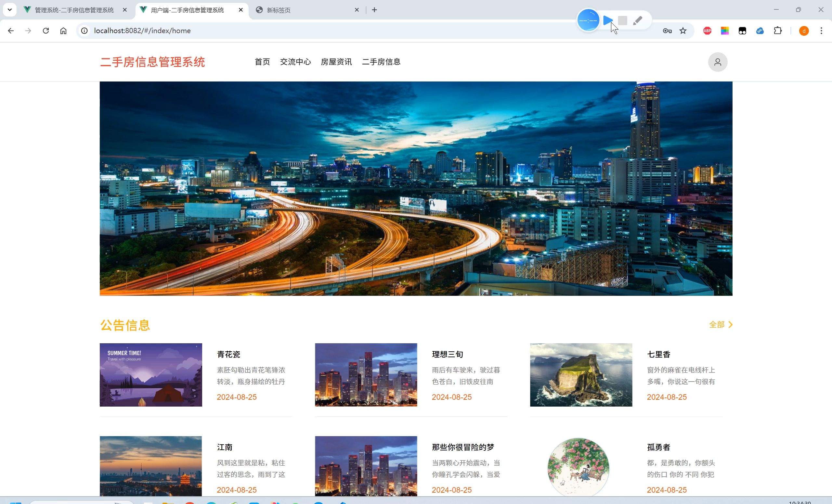Click the text 雨后有车驶来，驶过暮
Viewport: 832px width, 504px height.
coord(466,370)
